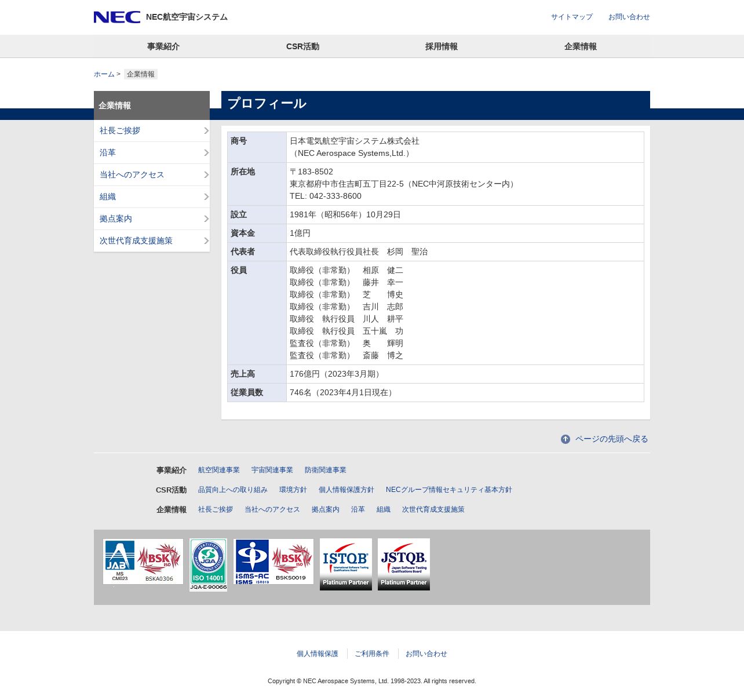Viewport: 744px width, 700px height.
Task: Open the 採用情報 main navigation menu
Action: [442, 46]
